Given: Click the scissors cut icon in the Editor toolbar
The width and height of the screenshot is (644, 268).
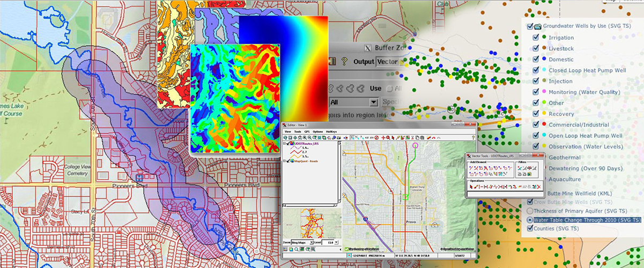Looking at the screenshot, I should pos(412,137).
